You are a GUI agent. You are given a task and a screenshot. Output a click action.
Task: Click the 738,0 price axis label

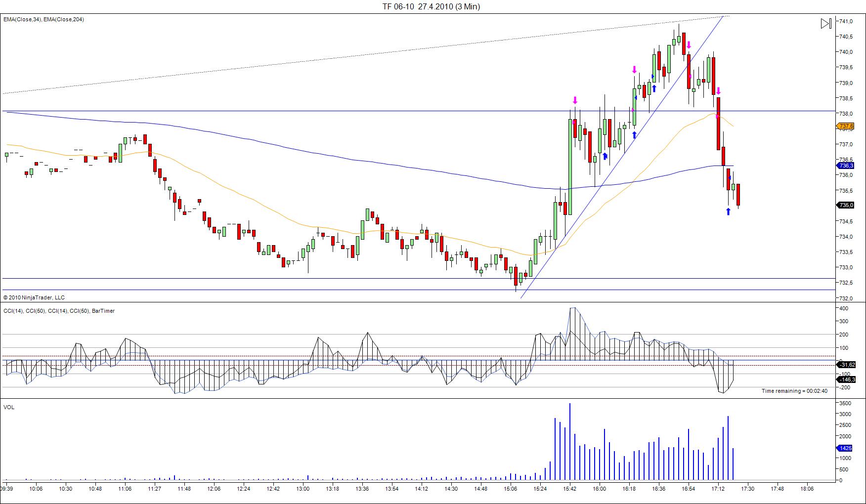point(846,113)
